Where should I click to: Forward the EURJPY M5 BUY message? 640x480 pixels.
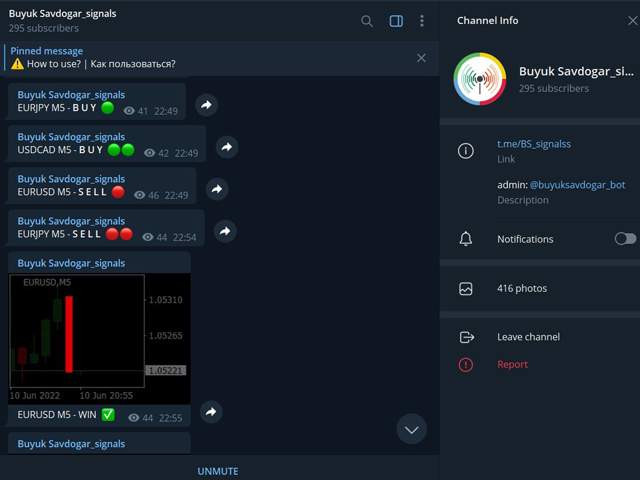207,105
